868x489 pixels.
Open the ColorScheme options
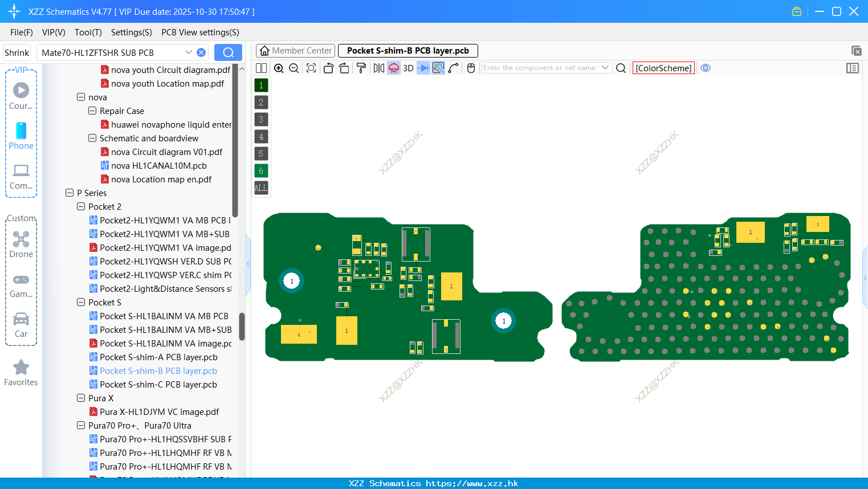[x=663, y=68]
